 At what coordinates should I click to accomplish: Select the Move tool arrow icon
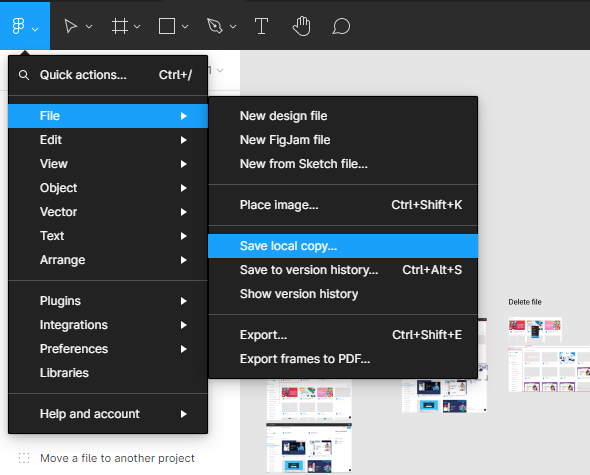tap(70, 26)
